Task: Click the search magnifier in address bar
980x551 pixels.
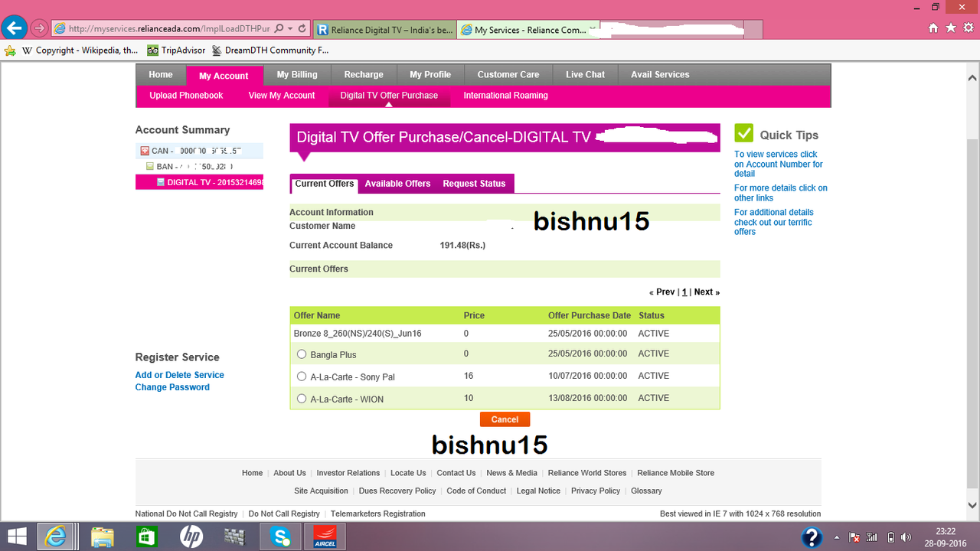Action: [x=277, y=28]
